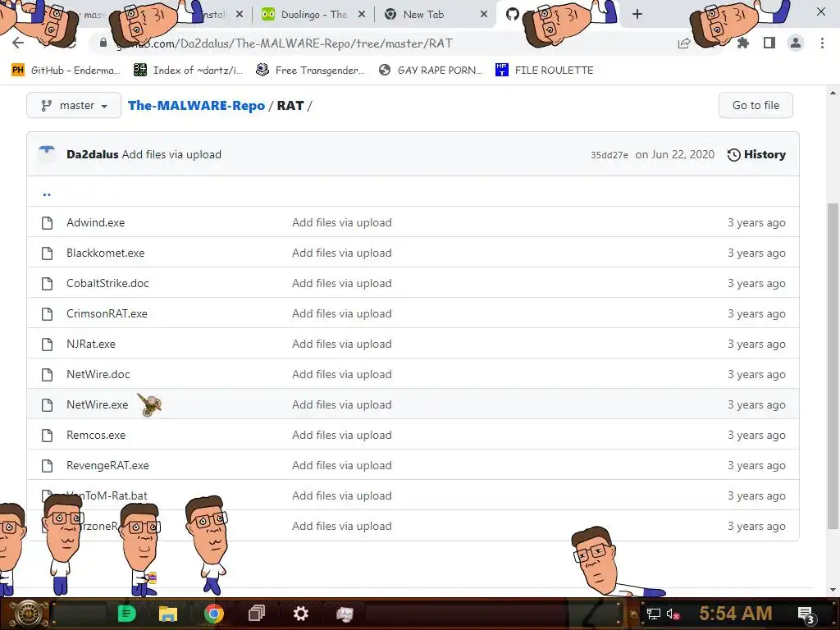840x630 pixels.
Task: Click the Da2dalus avatar icon
Action: click(47, 154)
